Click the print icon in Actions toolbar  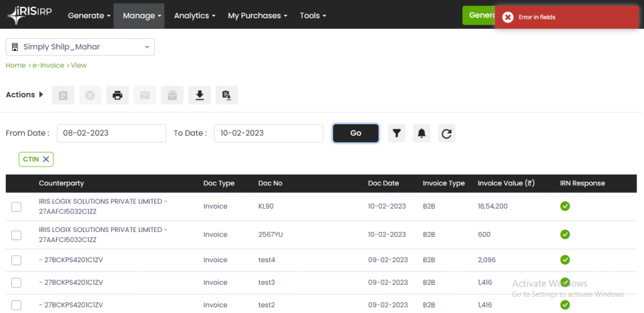tap(117, 96)
